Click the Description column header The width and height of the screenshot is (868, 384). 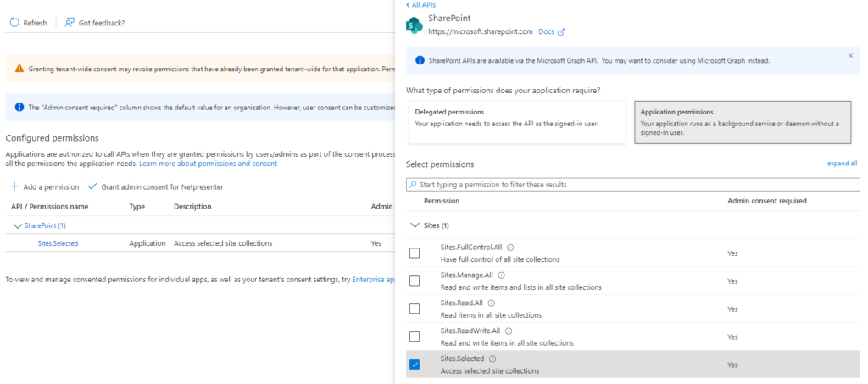click(192, 206)
